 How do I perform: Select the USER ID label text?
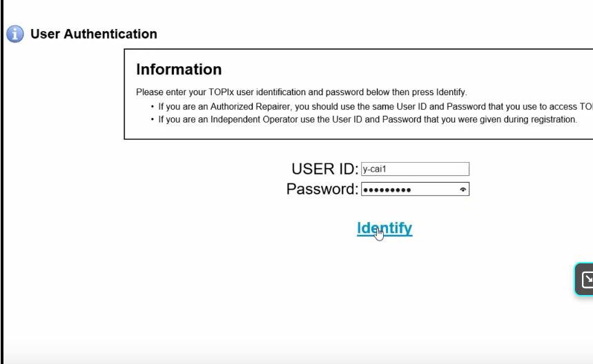[x=324, y=169]
